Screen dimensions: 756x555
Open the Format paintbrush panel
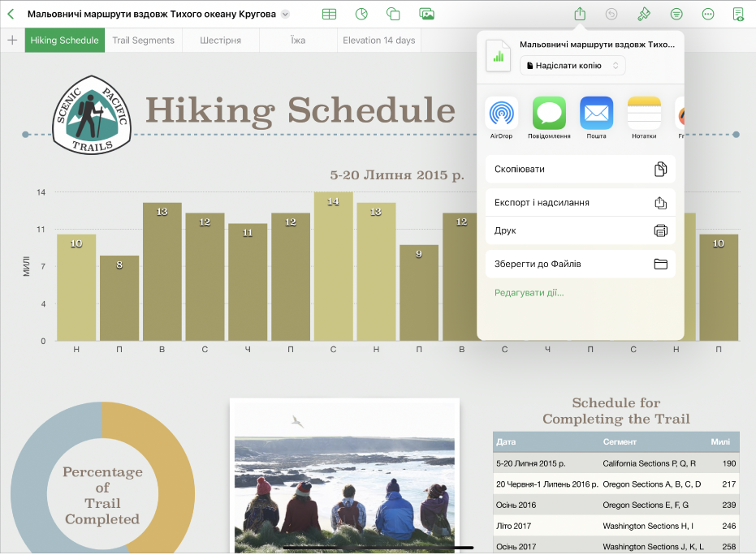pyautogui.click(x=644, y=14)
